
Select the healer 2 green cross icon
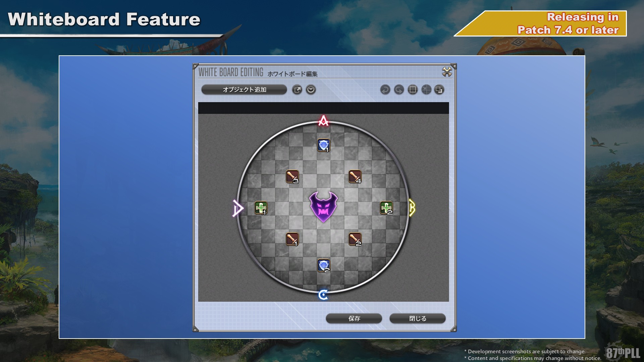coord(386,208)
